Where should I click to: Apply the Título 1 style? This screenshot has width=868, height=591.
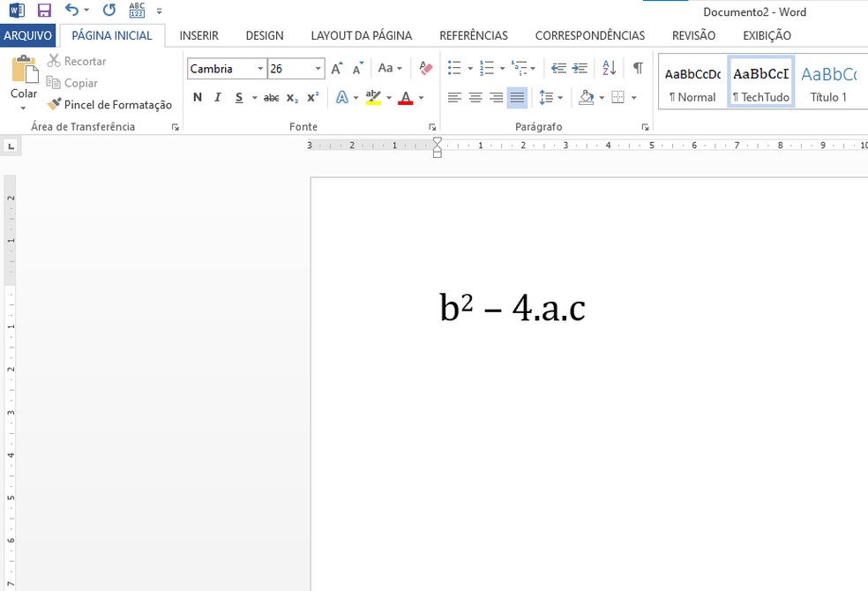tap(828, 83)
